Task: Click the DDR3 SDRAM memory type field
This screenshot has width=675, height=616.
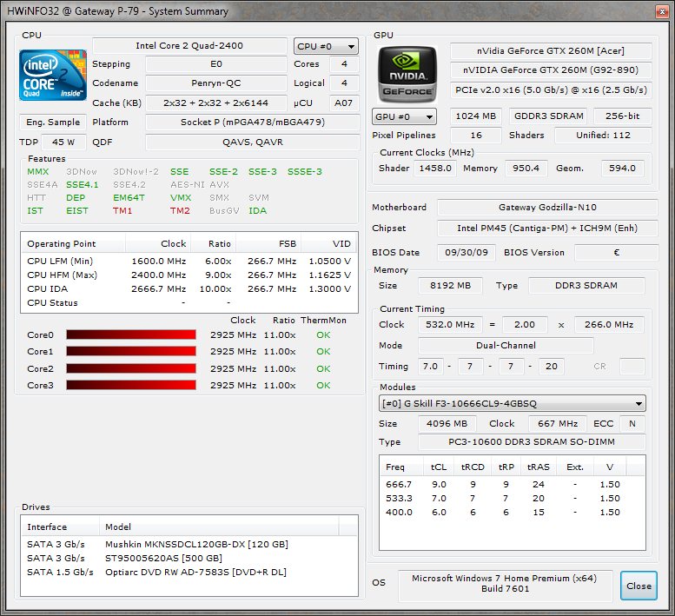Action: pos(586,285)
